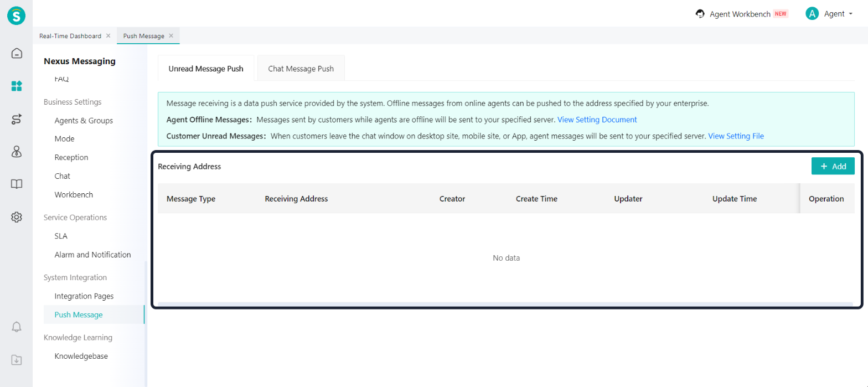Click the Message Type column header

coord(191,199)
